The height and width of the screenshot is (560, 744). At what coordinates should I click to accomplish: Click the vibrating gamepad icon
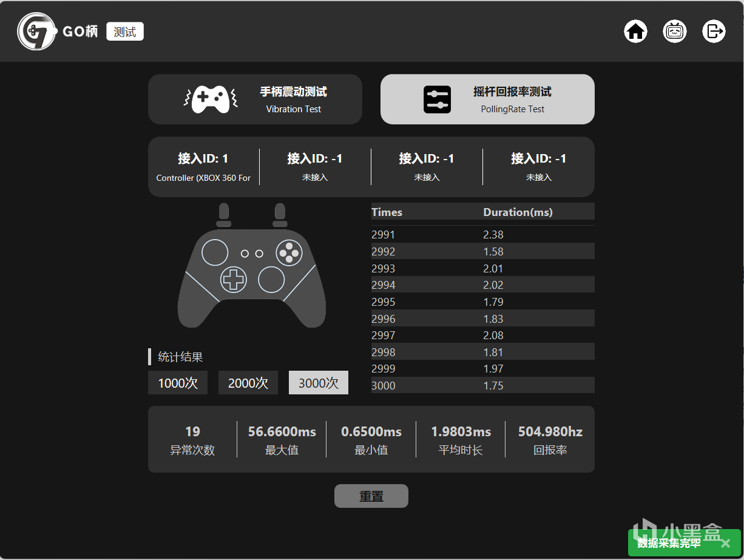(211, 100)
